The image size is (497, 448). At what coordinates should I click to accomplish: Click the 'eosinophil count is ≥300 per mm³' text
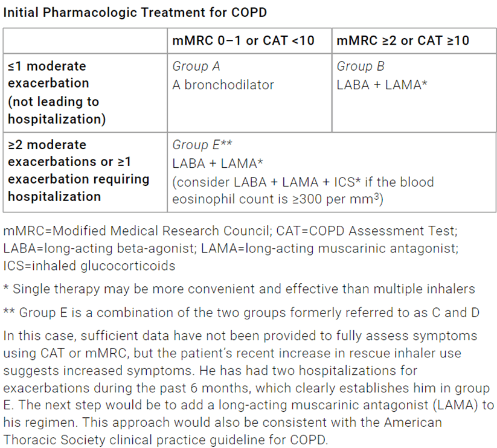[278, 199]
